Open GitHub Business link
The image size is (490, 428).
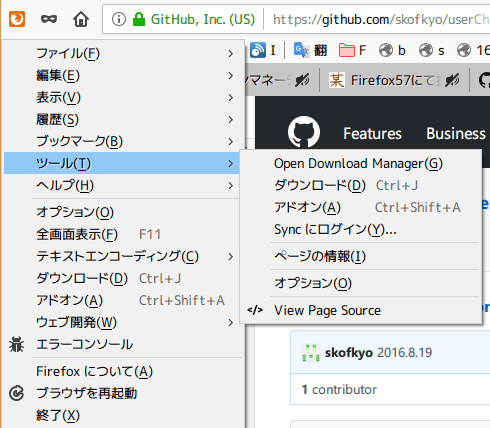click(456, 134)
